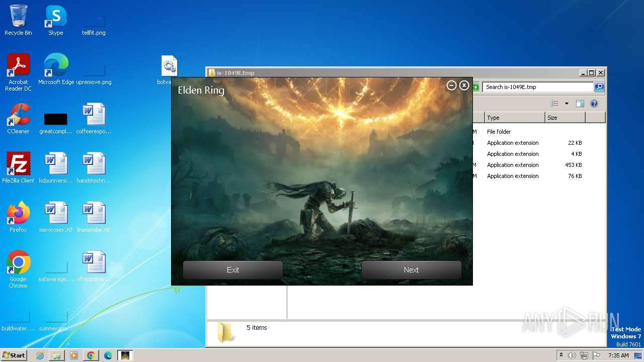This screenshot has height=362, width=644.
Task: Open the view options dropdown arrow in Explorer
Action: pos(567,104)
